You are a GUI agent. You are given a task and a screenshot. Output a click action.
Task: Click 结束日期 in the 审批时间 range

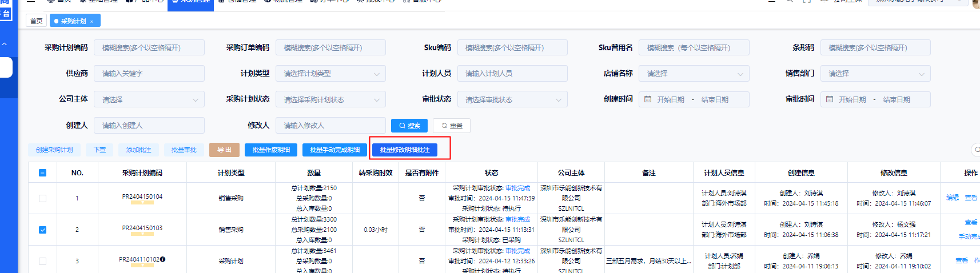point(897,99)
